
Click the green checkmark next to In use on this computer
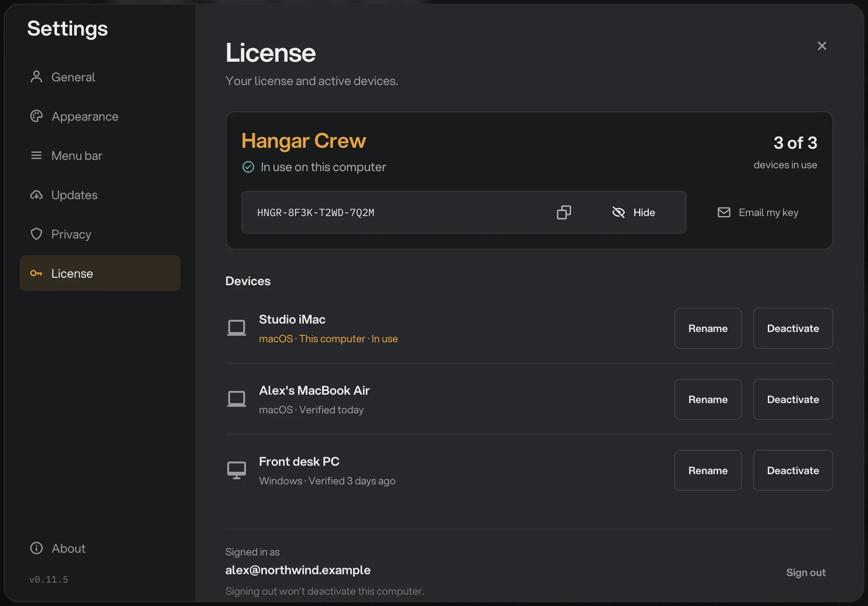click(248, 167)
